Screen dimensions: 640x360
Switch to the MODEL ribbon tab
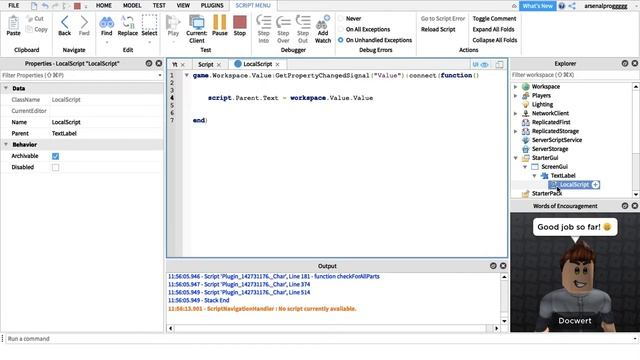(132, 5)
